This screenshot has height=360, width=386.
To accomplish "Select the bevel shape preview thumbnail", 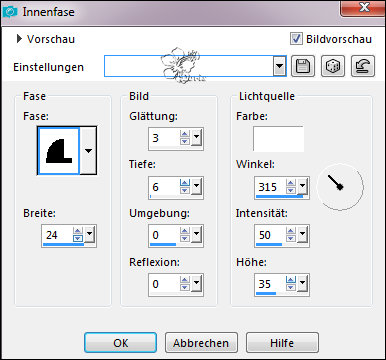I will [59, 151].
